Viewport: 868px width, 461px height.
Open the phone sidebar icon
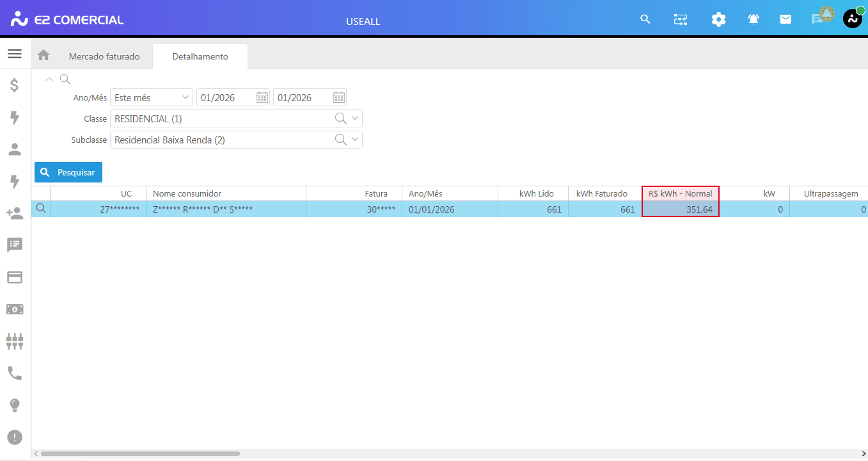point(14,373)
